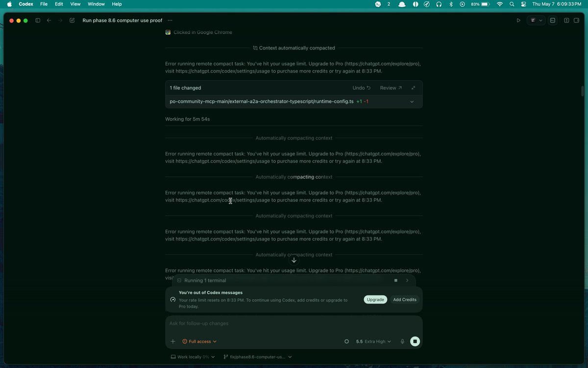Screen dimensions: 588x368
Task: Open the thread options ellipsis menu
Action: (170, 21)
